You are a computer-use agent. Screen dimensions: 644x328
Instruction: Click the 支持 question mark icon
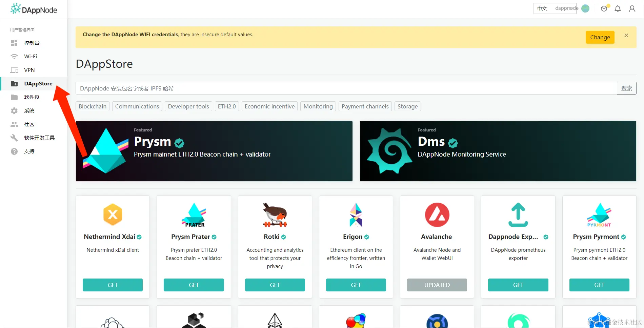coord(14,151)
